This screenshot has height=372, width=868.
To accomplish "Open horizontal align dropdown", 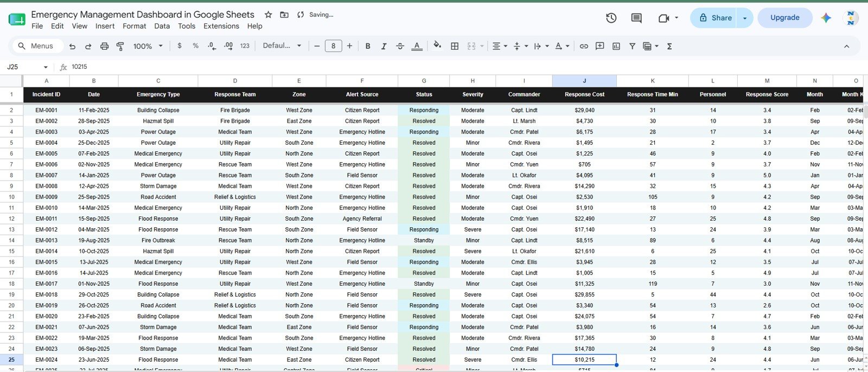I will point(500,46).
